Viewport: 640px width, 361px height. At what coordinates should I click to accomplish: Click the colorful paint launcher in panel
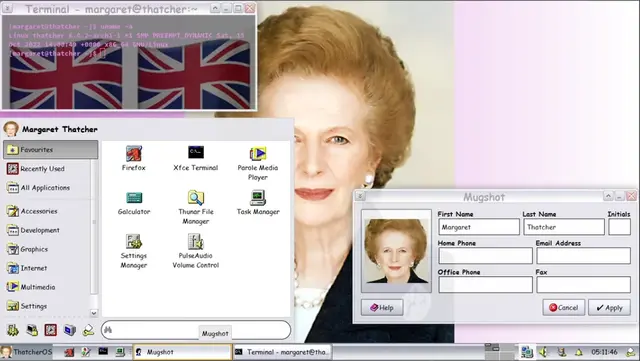[x=86, y=352]
